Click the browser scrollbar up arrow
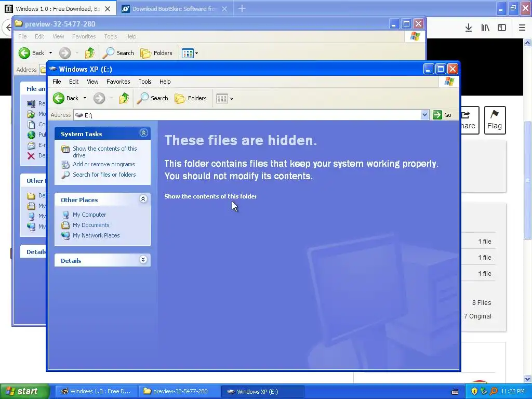This screenshot has height=399, width=532. pos(528,43)
